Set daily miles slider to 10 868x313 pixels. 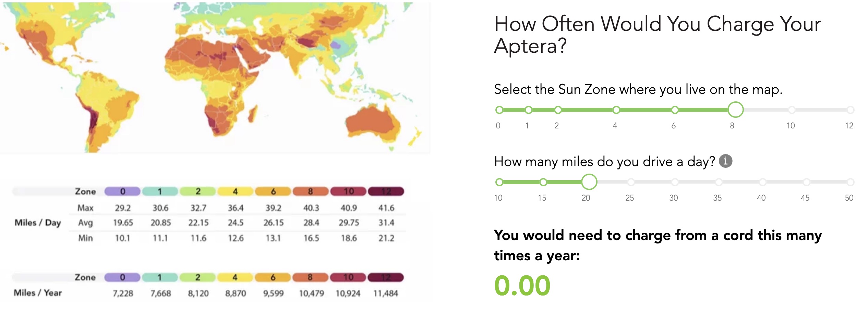[499, 182]
